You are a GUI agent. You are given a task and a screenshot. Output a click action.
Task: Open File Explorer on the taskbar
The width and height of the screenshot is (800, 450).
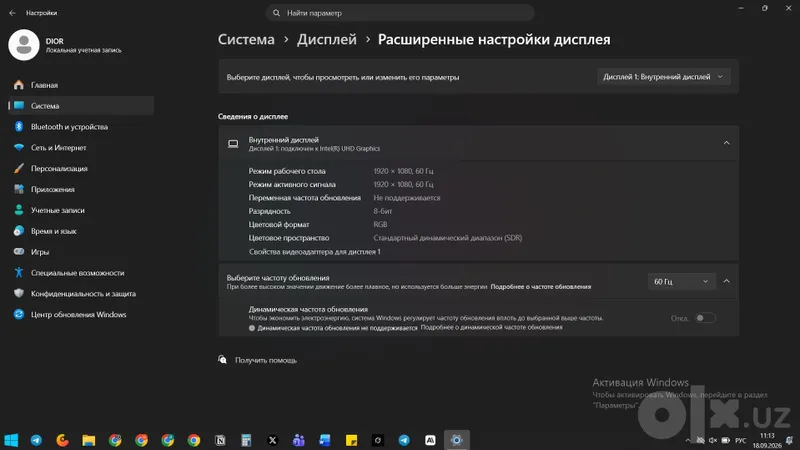(x=89, y=440)
